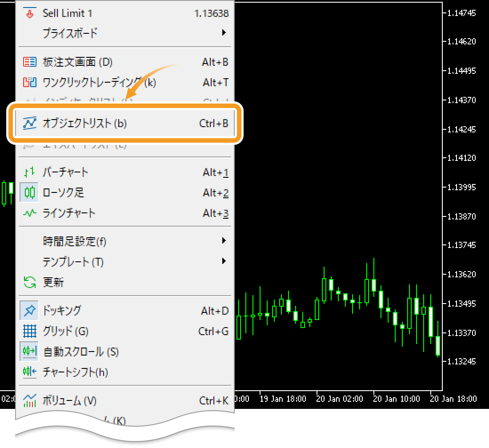Viewport: 489px width, 448px height.
Task: Click the Alt+D shortcut text
Action: (215, 311)
